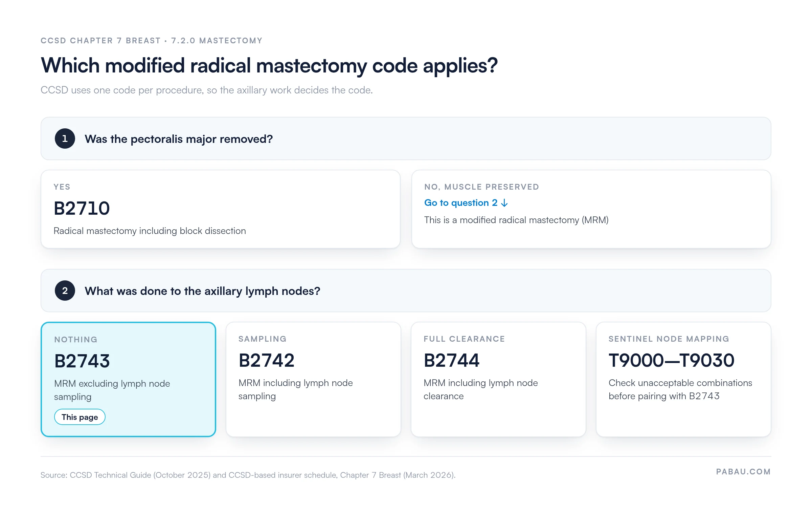Select the B2710 Yes card
The height and width of the screenshot is (512, 812).
tap(221, 209)
